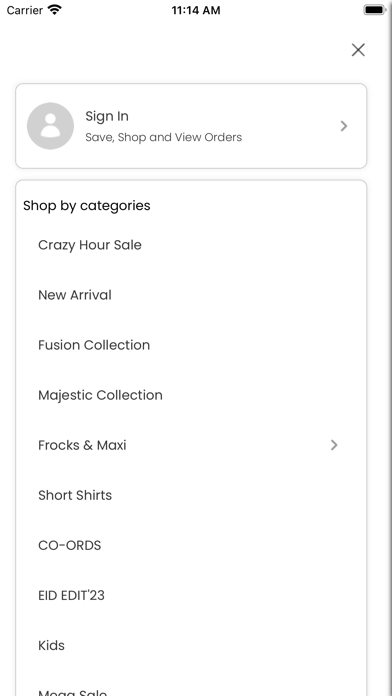392x696 pixels.
Task: Tap Save, Shop and View Orders text
Action: [x=163, y=137]
